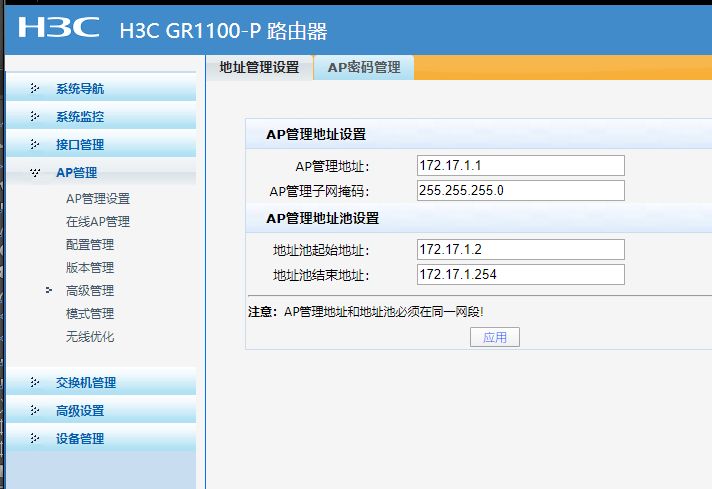Collapse the AP管理 menu arrow

click(35, 173)
